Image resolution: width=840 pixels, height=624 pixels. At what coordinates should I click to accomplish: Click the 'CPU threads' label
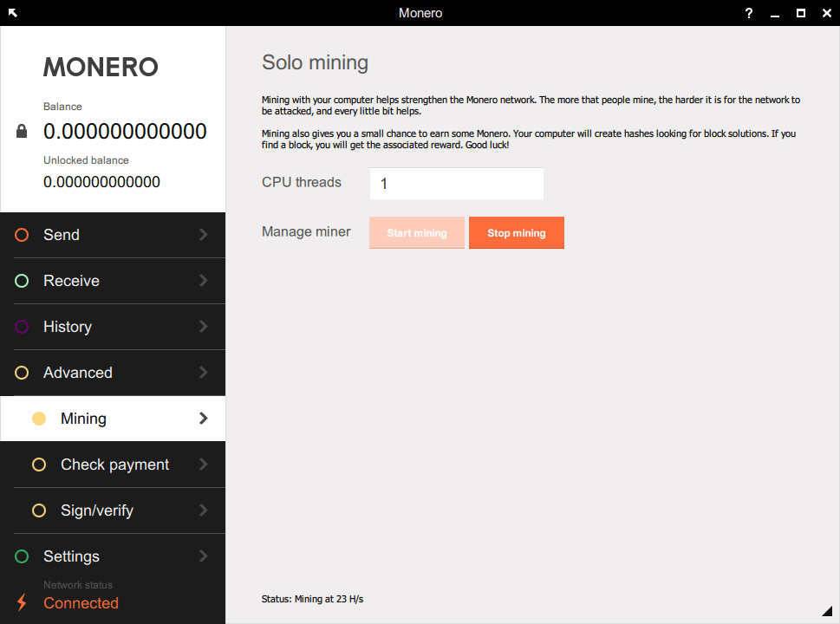tap(301, 182)
